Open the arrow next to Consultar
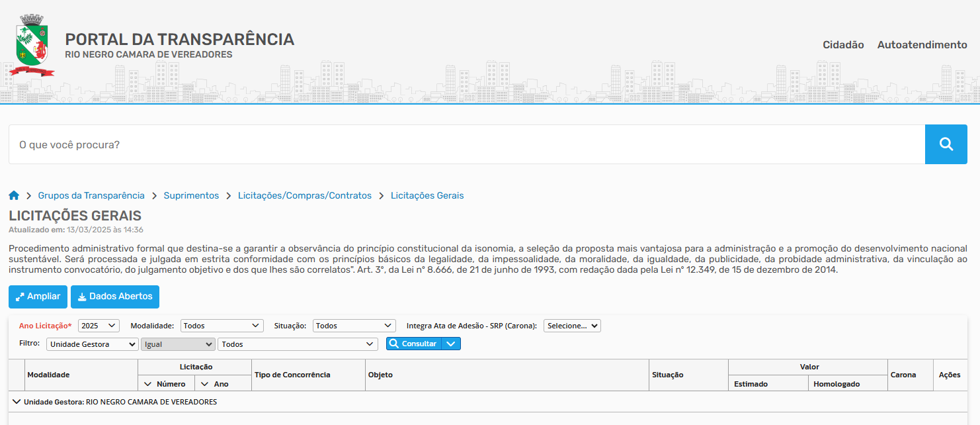The height and width of the screenshot is (425, 980). pyautogui.click(x=450, y=344)
